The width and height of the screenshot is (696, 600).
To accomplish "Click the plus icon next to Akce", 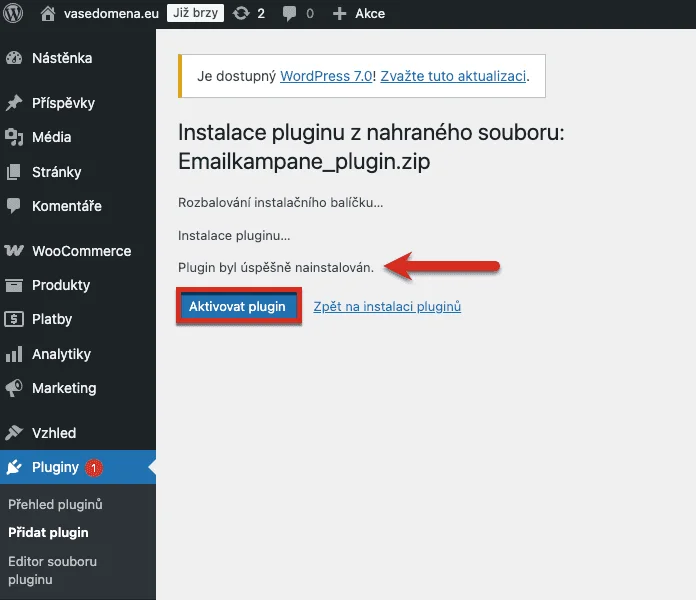I will coord(340,14).
